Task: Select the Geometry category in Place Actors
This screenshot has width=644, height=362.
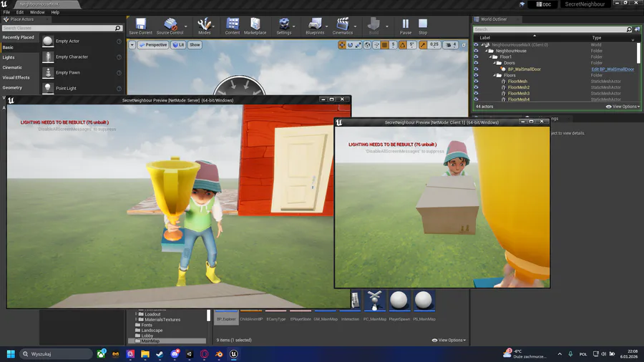Action: pos(19,87)
